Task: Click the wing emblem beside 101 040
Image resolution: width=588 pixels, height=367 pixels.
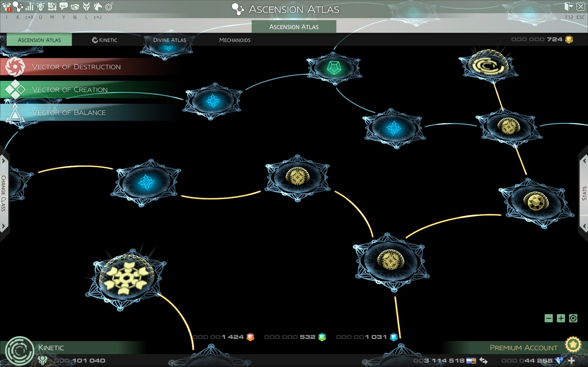Action: pos(42,360)
